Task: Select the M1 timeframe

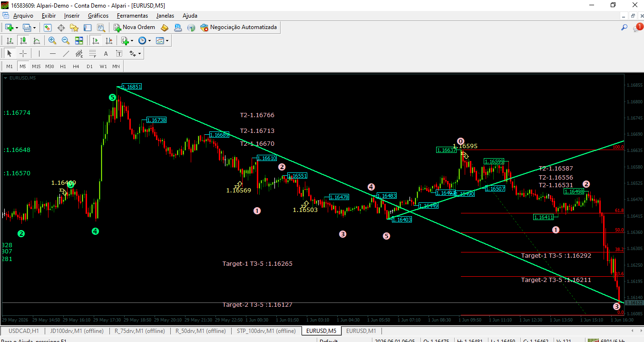Action: coord(10,66)
